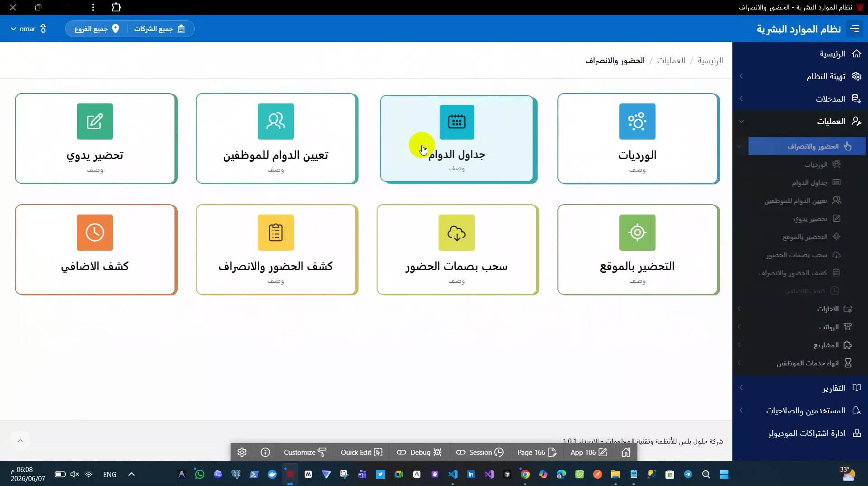
Task: Open Google Chrome from the taskbar
Action: point(525,474)
